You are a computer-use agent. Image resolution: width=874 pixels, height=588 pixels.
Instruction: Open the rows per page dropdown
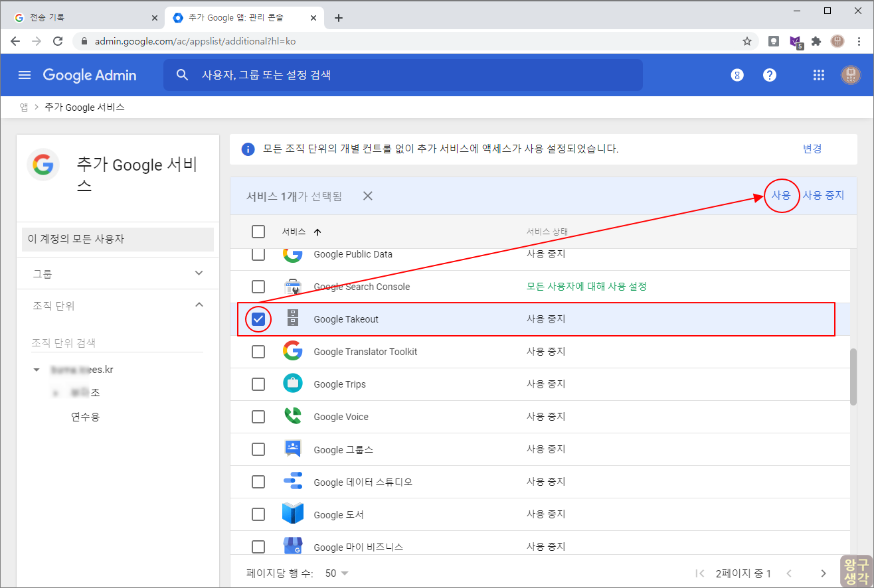click(x=337, y=573)
